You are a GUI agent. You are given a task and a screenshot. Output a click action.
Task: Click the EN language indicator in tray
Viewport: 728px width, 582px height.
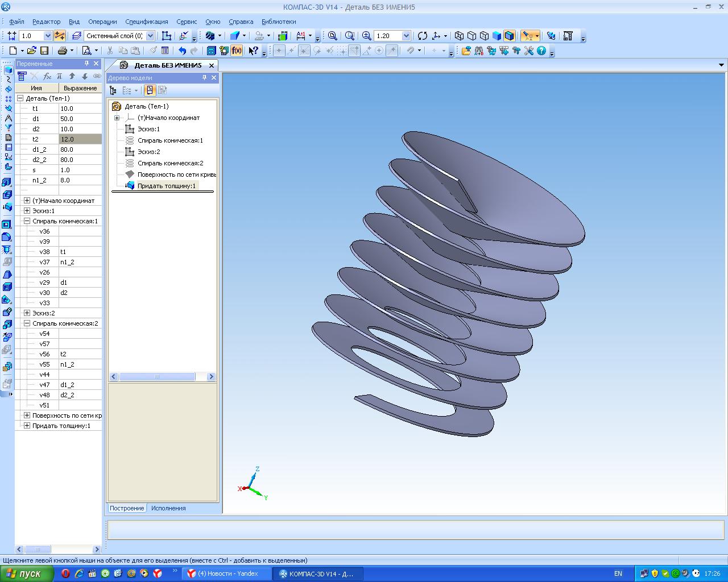(618, 573)
